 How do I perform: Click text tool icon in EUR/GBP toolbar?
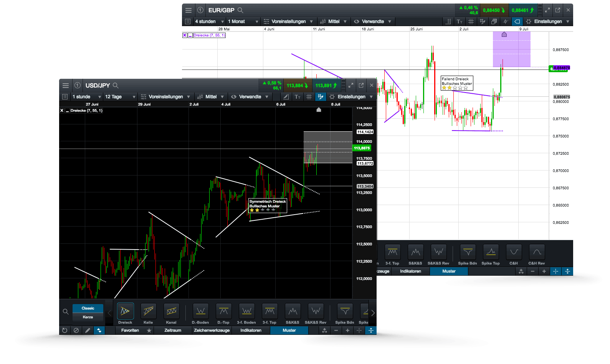click(460, 22)
